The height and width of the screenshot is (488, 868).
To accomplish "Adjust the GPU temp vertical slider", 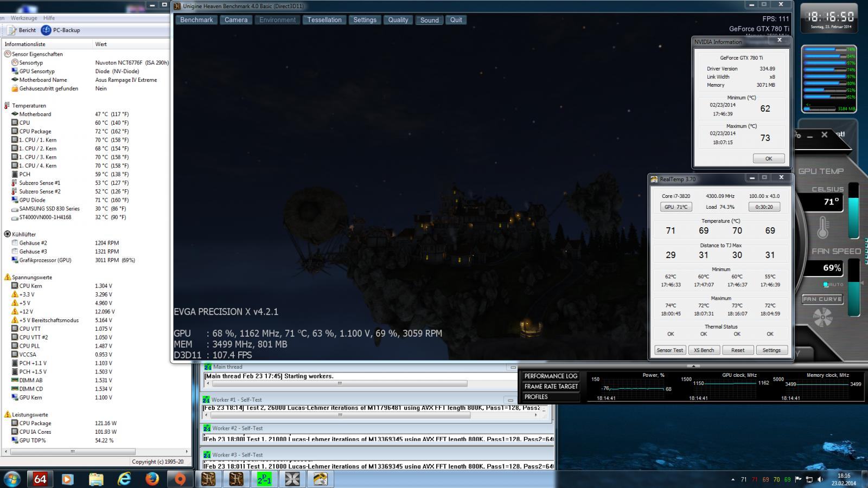I will (x=853, y=210).
